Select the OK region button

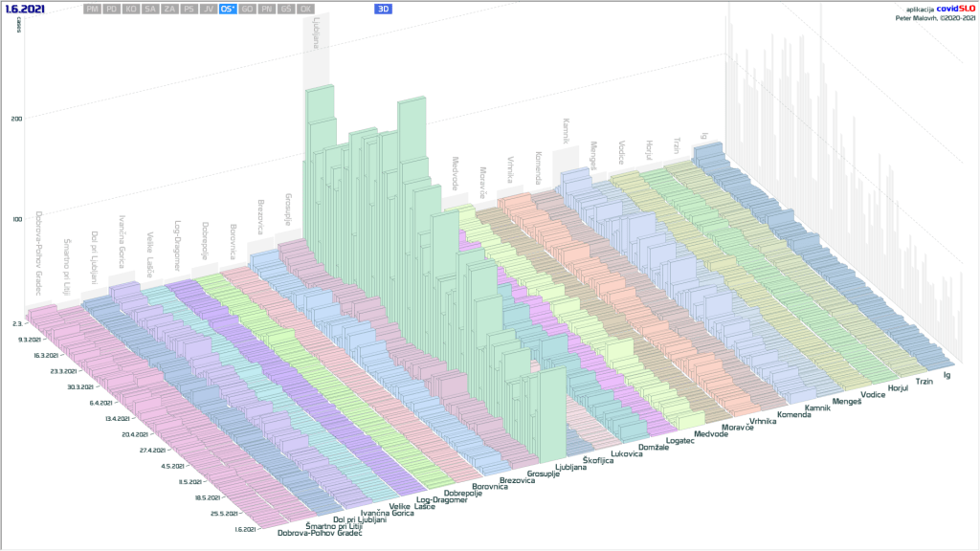pos(305,9)
